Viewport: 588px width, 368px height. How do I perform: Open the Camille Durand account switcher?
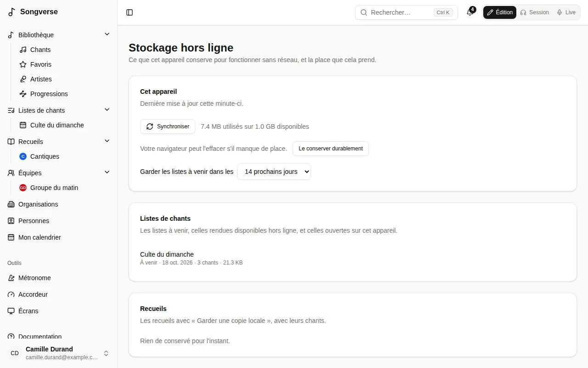(x=59, y=353)
